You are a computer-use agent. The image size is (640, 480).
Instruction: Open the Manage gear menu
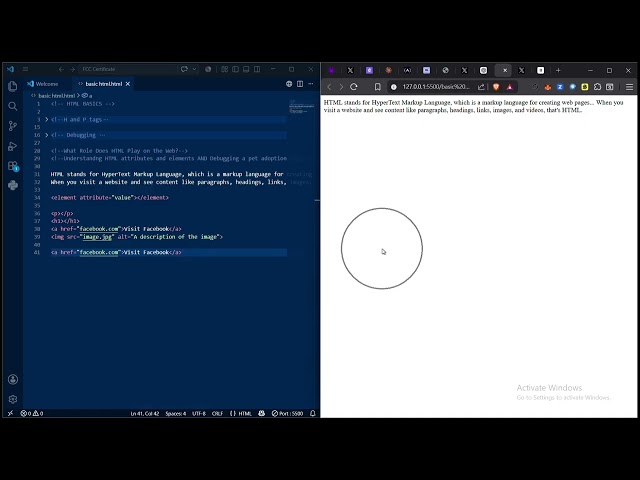click(13, 399)
